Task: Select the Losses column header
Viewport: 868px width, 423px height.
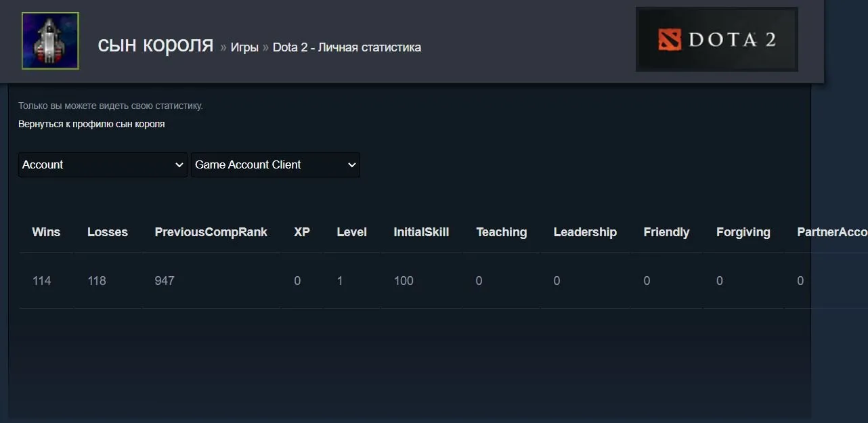Action: (x=108, y=232)
